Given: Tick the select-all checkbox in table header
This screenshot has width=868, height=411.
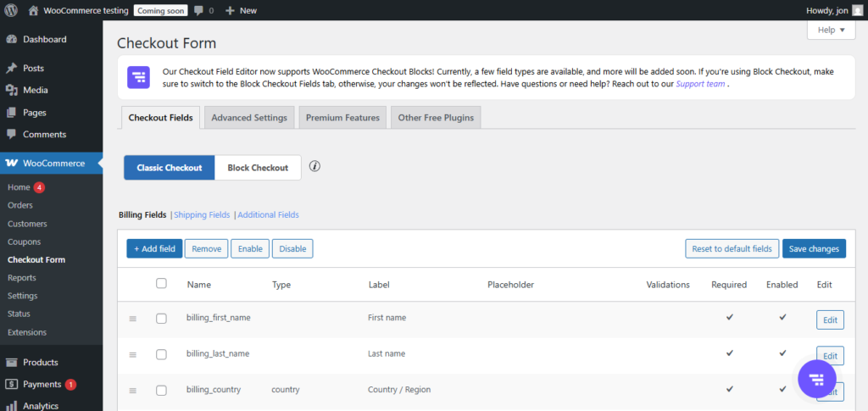Looking at the screenshot, I should point(162,284).
